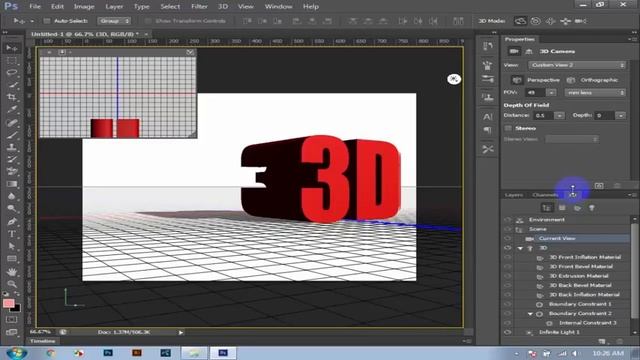Select the Scene item in 3D panel

pyautogui.click(x=538, y=229)
